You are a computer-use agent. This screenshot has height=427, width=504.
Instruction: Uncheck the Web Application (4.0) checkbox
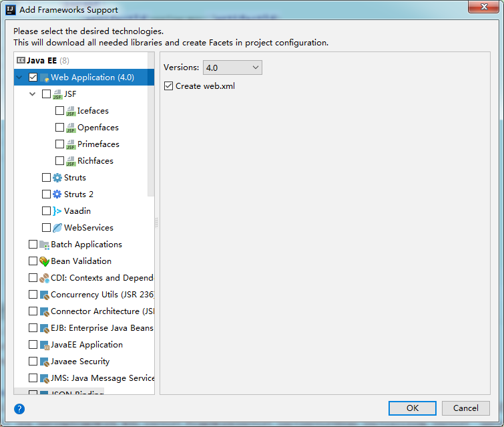pyautogui.click(x=33, y=78)
